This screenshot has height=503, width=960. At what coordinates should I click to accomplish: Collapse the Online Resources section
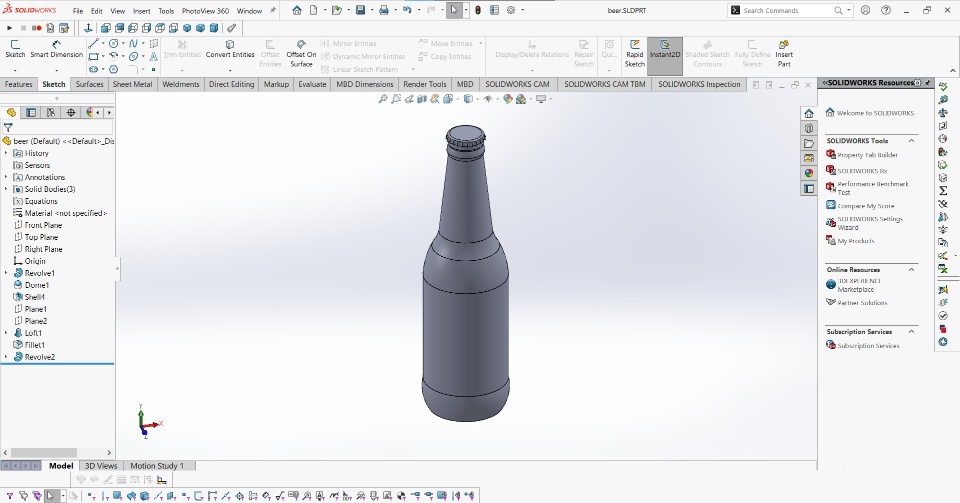[911, 270]
